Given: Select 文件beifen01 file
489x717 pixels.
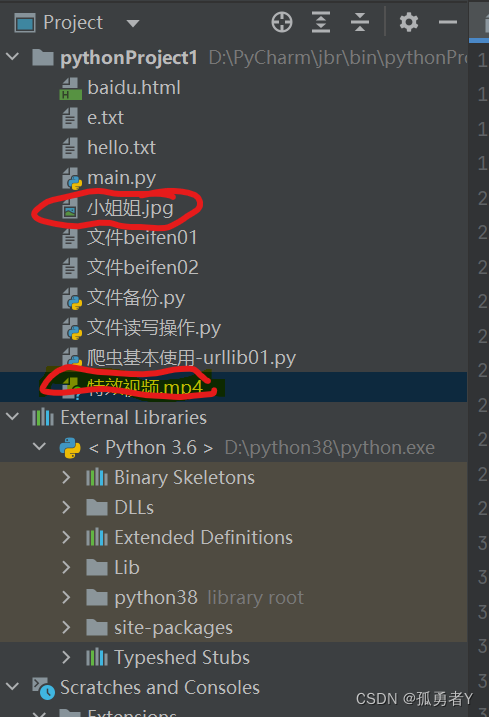Looking at the screenshot, I should [x=142, y=238].
